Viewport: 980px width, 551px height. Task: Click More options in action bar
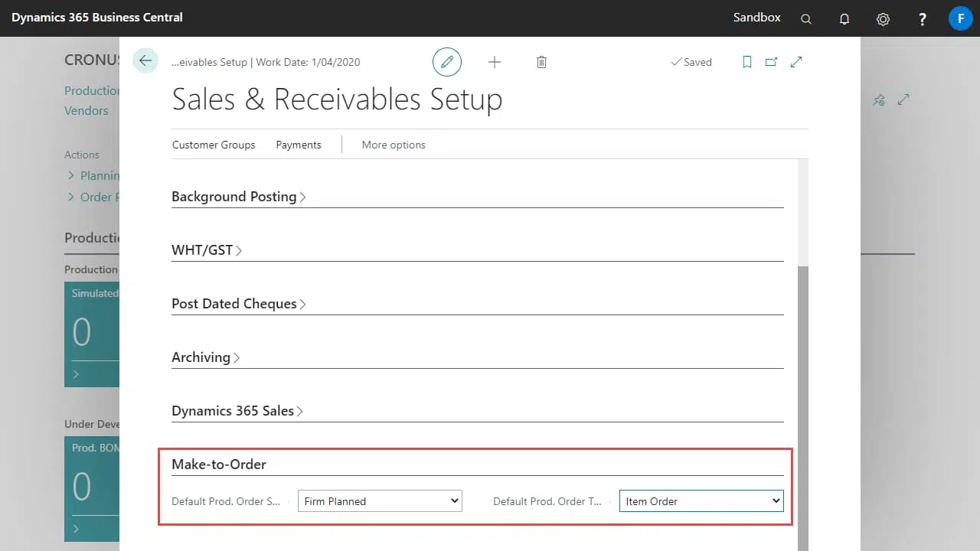click(394, 145)
